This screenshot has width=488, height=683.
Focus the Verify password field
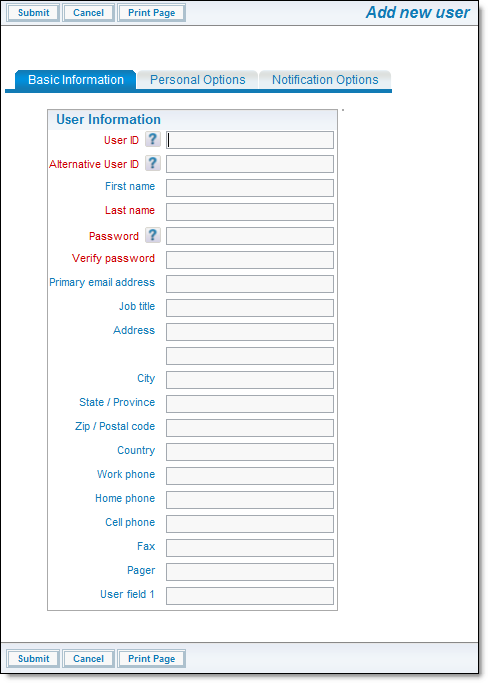250,260
